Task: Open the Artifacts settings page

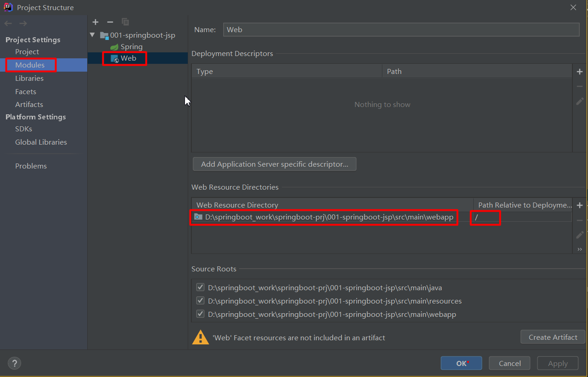Action: pos(29,104)
